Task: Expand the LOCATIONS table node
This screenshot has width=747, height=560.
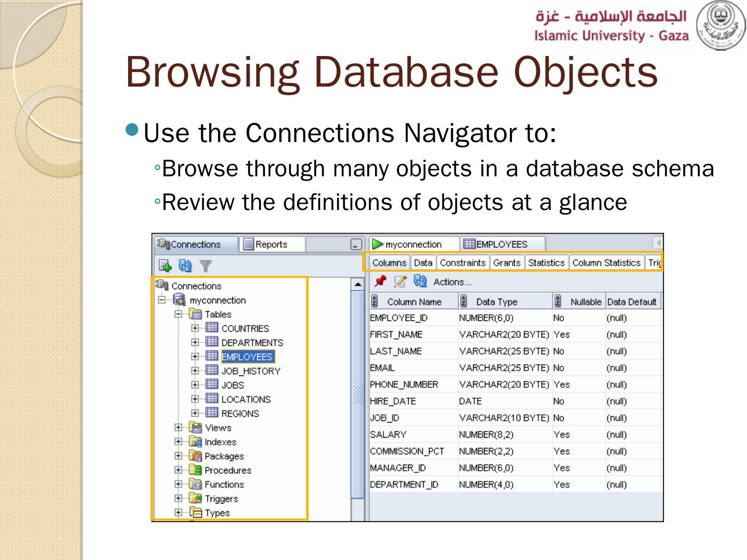Action: click(195, 399)
